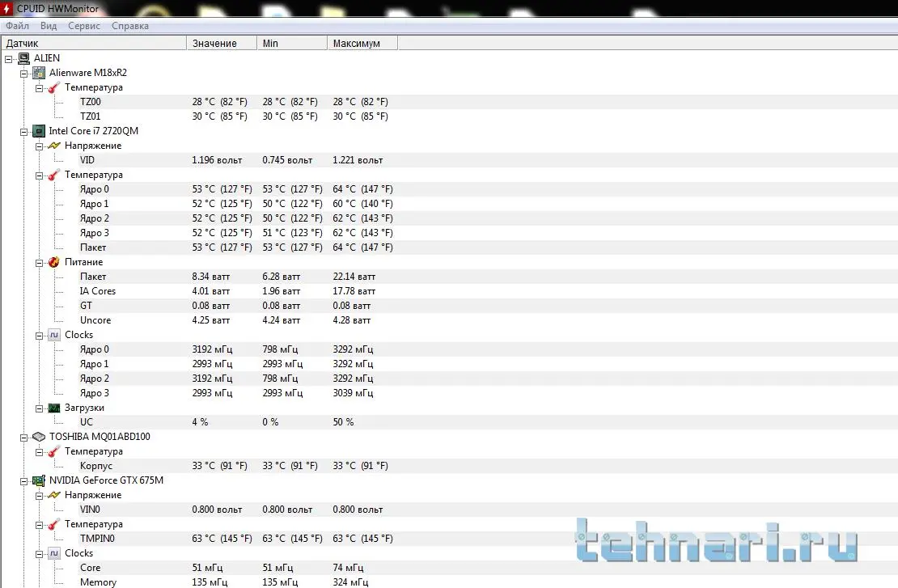
Task: Open the Вид menu
Action: 48,26
